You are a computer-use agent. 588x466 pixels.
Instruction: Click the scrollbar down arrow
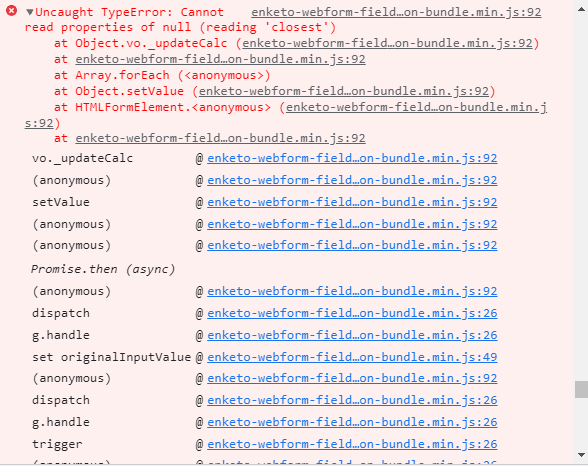581,455
